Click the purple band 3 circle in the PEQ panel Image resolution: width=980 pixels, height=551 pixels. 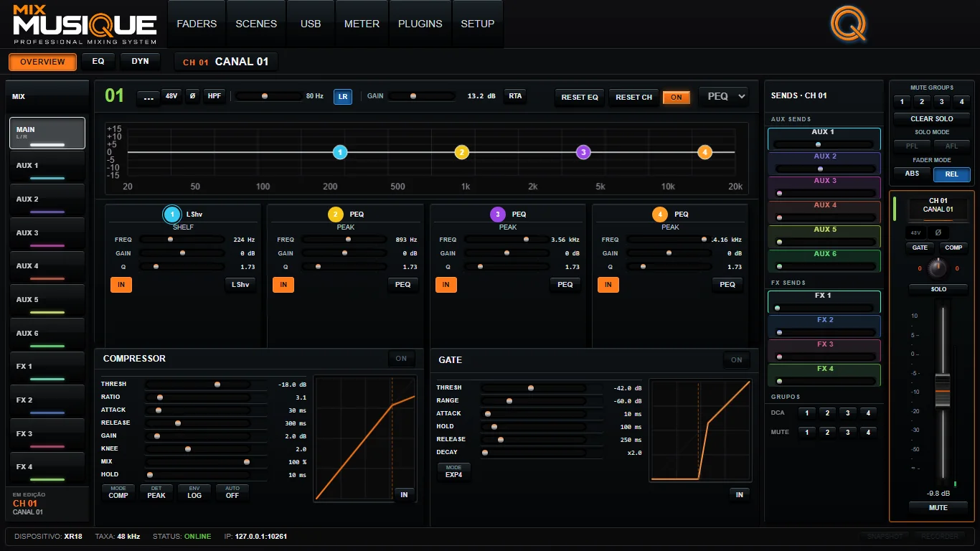coord(498,214)
